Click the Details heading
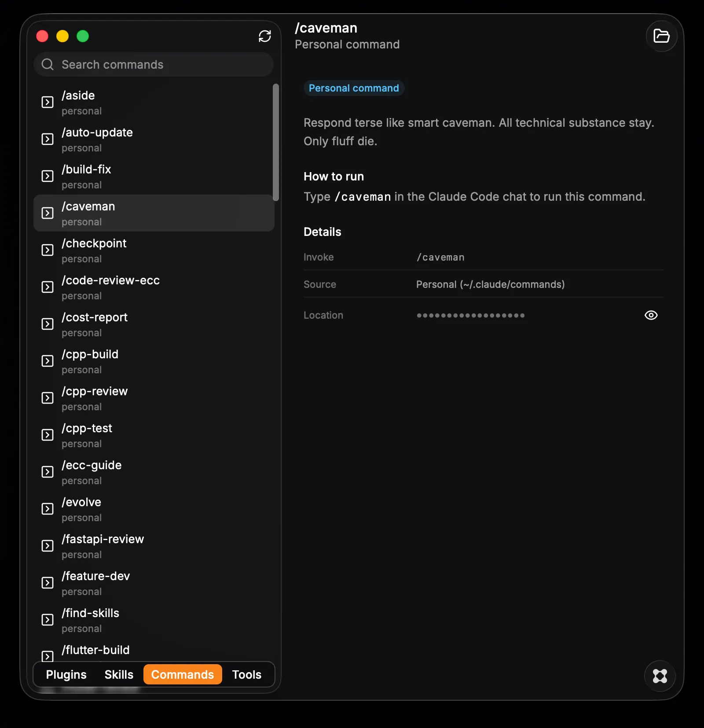704x728 pixels. click(322, 232)
